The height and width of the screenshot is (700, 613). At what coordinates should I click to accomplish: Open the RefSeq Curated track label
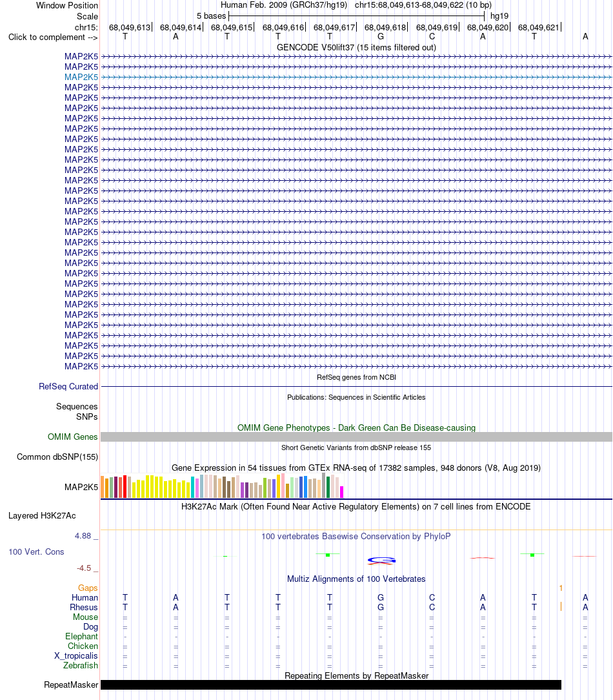[68, 387]
